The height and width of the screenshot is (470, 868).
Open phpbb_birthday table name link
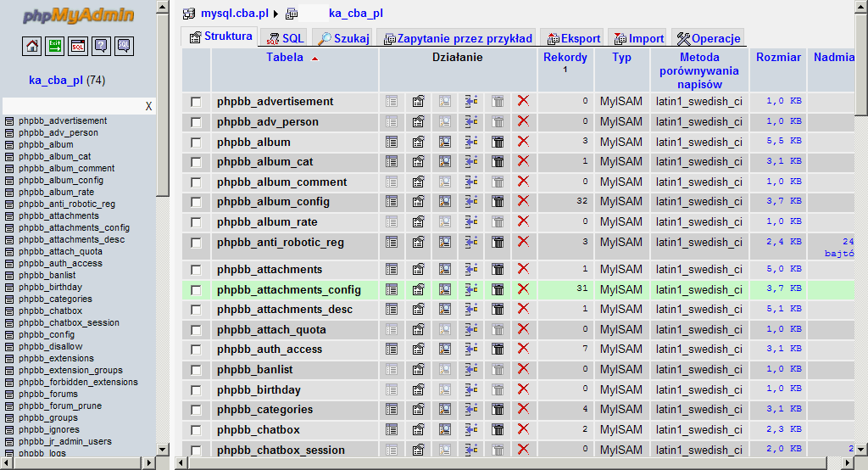point(259,389)
